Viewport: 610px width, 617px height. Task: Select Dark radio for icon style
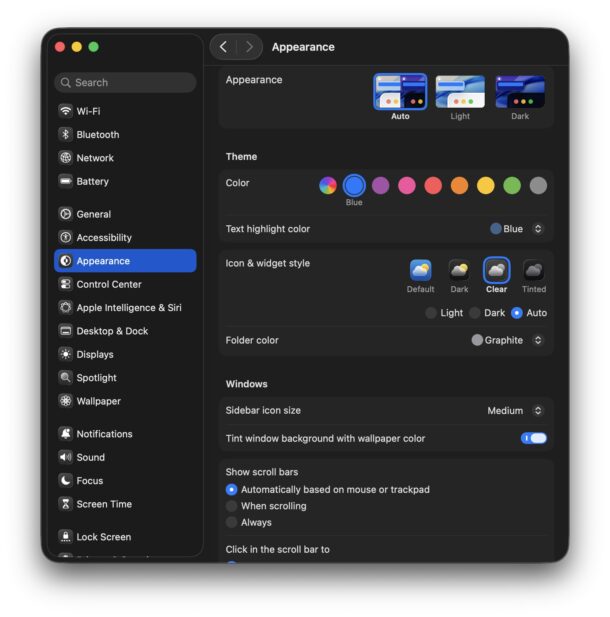[475, 313]
